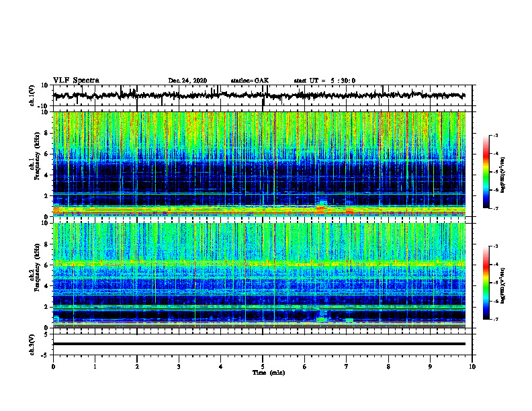Image resolution: width=532 pixels, height=411 pixels.
Task: Click the ch.2 spectrogram color scale bar
Action: (x=486, y=283)
